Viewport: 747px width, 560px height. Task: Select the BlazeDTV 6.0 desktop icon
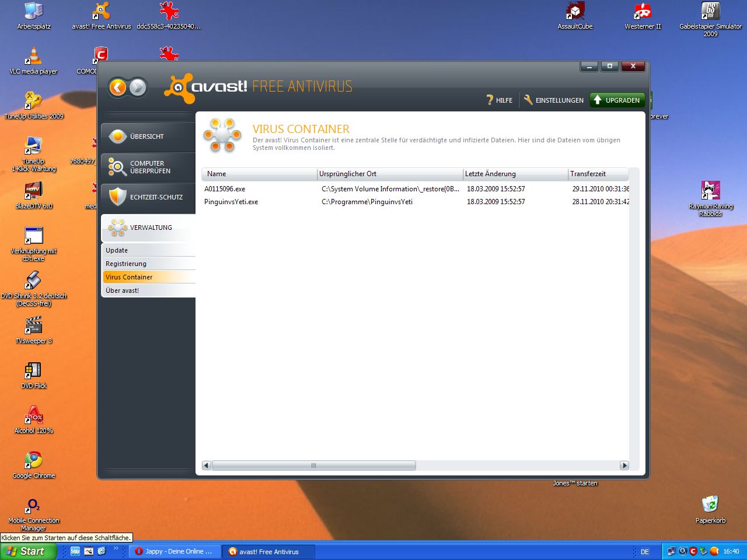click(x=34, y=196)
